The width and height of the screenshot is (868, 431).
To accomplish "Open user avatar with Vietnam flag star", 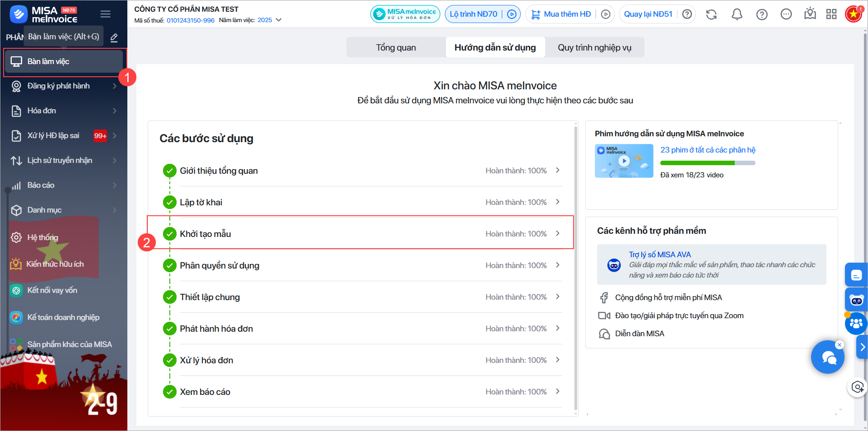I will click(854, 14).
